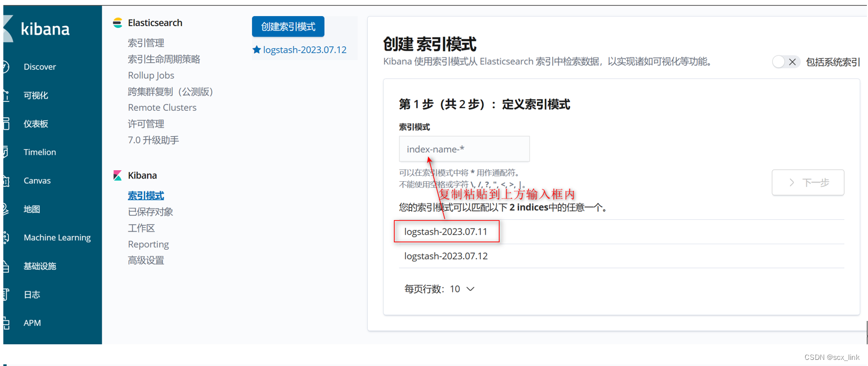This screenshot has height=366, width=868.
Task: Click the 日志 logs icon
Action: point(6,295)
